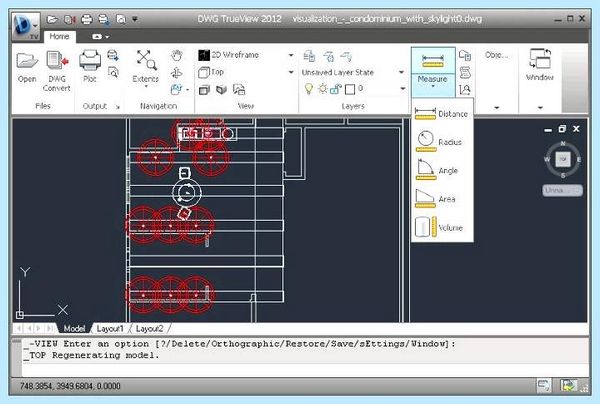Click the quick access Open folder icon
The image size is (600, 404).
tap(52, 19)
